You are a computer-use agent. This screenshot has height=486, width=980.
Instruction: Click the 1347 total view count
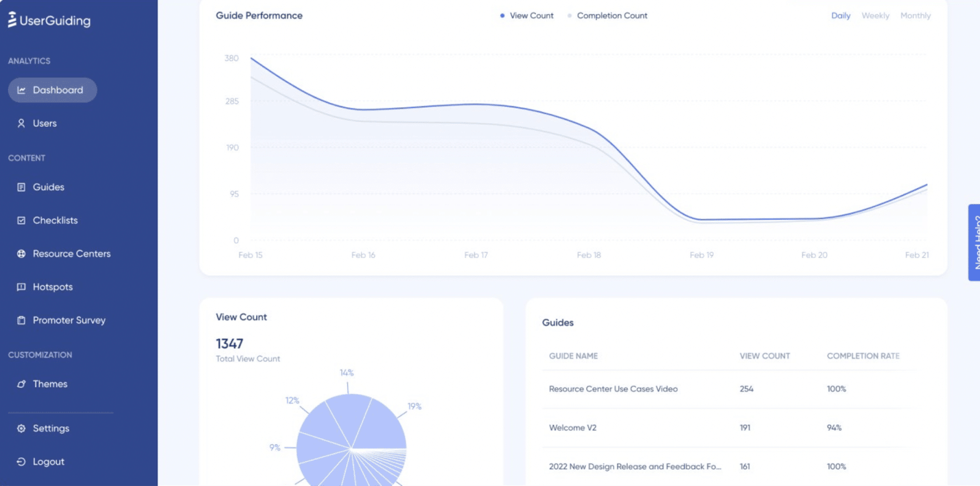pyautogui.click(x=229, y=343)
